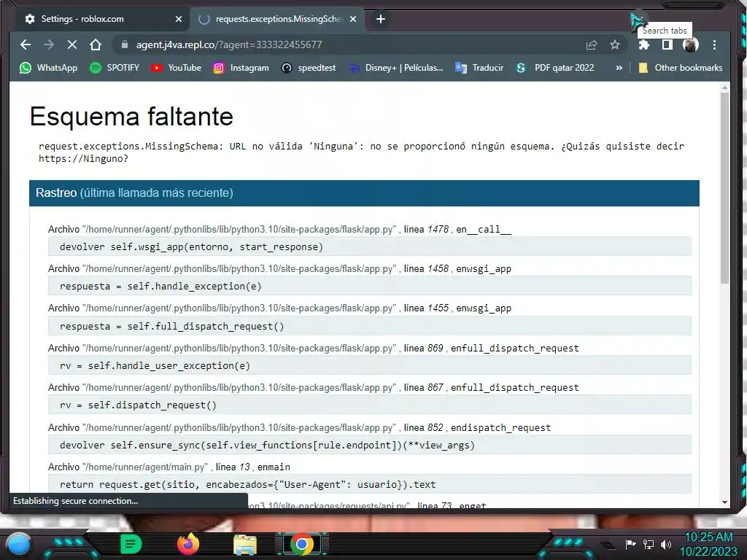Launch Firefox from the taskbar
The width and height of the screenshot is (747, 560).
tap(188, 544)
